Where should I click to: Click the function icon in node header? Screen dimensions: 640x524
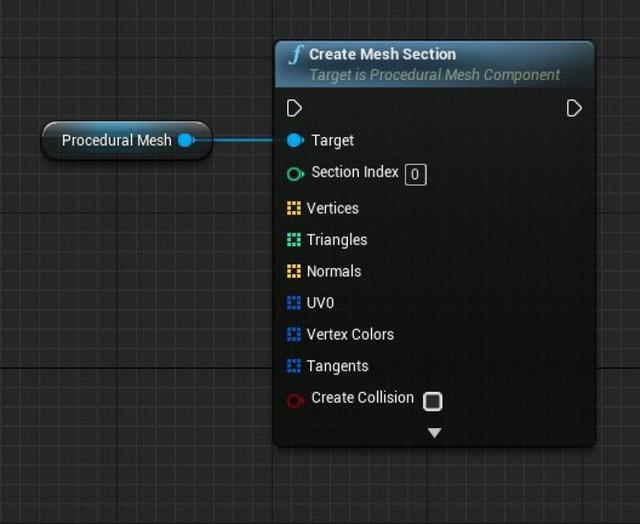click(296, 55)
